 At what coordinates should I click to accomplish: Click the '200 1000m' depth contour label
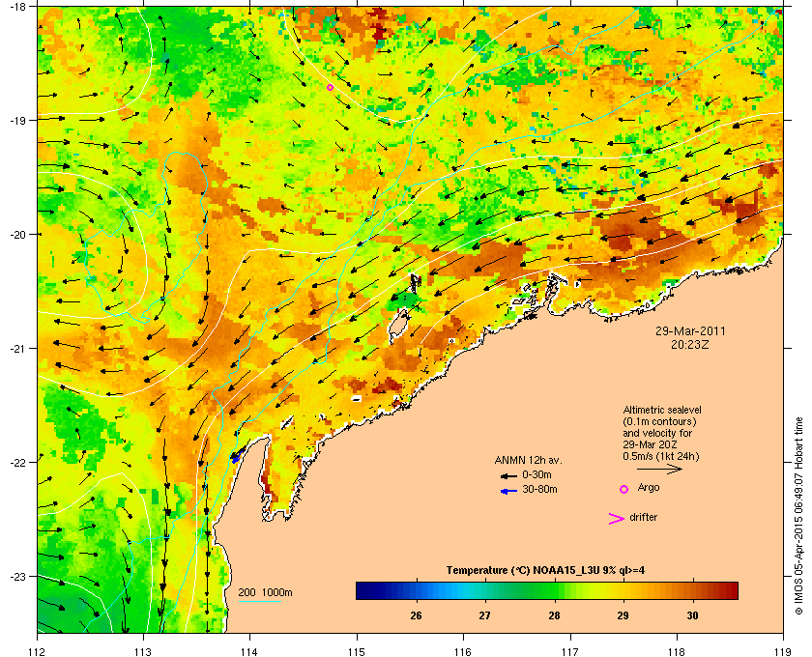click(x=265, y=593)
